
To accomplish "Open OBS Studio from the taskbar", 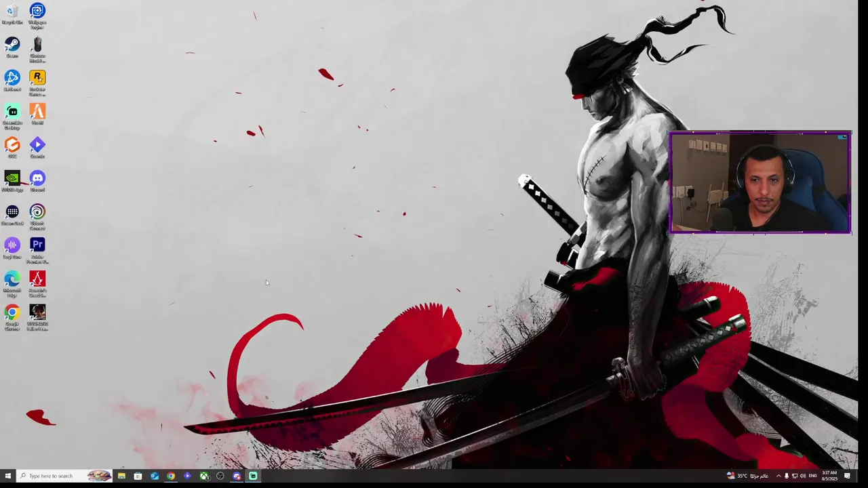I will 220,476.
